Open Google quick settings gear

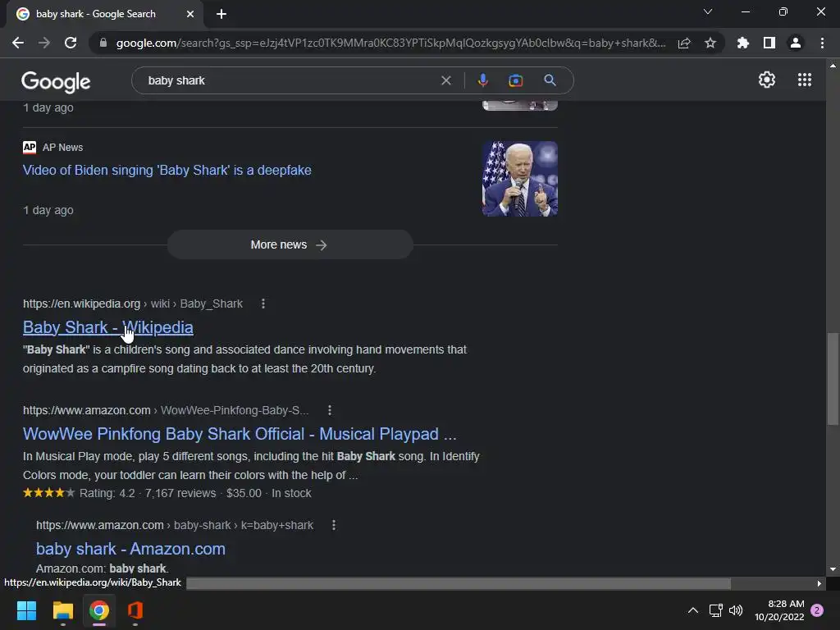(767, 80)
